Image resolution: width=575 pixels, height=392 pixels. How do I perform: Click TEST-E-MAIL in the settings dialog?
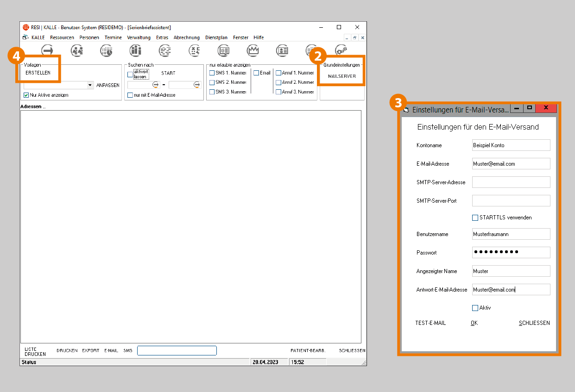(x=430, y=323)
